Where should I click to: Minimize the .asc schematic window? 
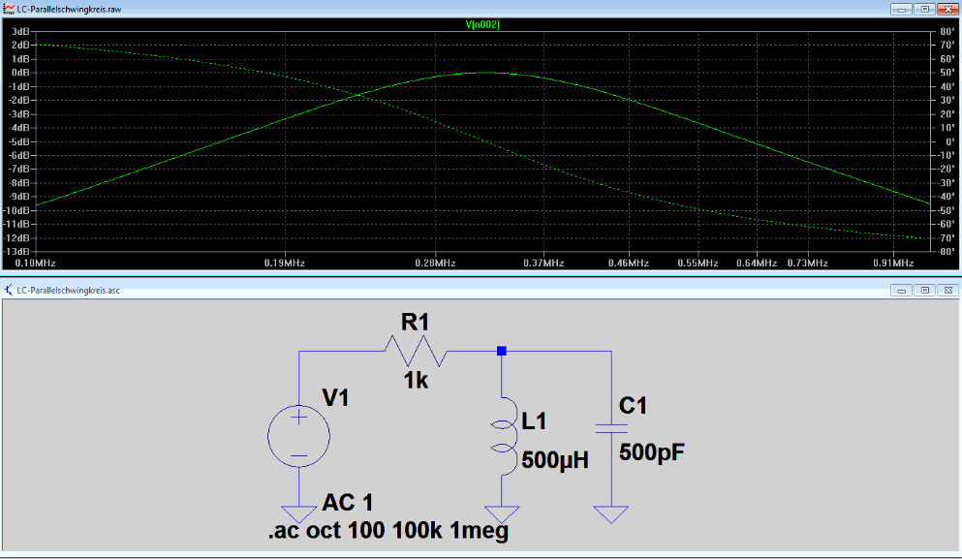coord(901,290)
